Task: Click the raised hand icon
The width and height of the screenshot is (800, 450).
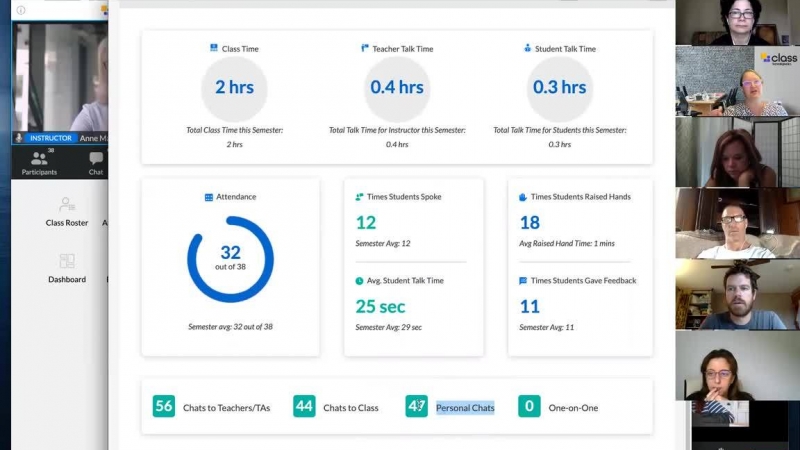Action: coord(523,197)
